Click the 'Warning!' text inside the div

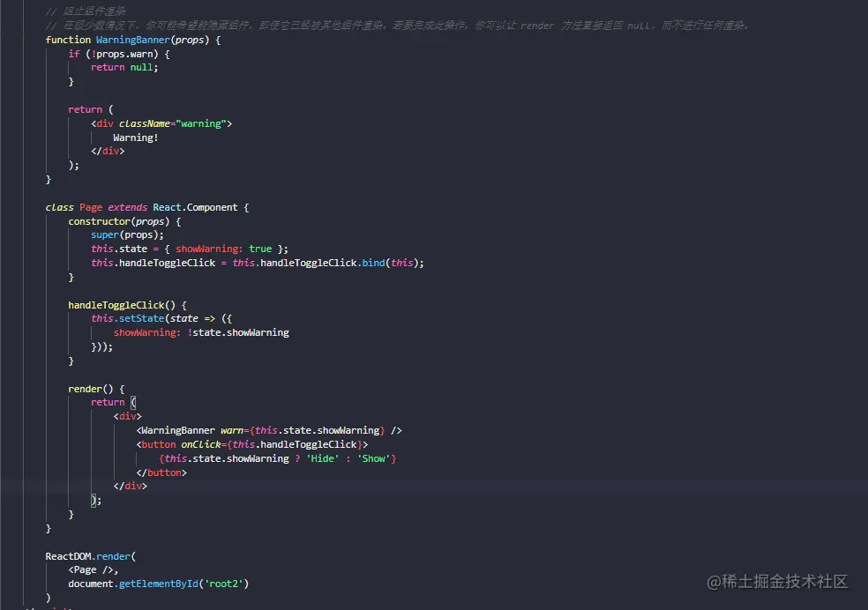pos(136,138)
